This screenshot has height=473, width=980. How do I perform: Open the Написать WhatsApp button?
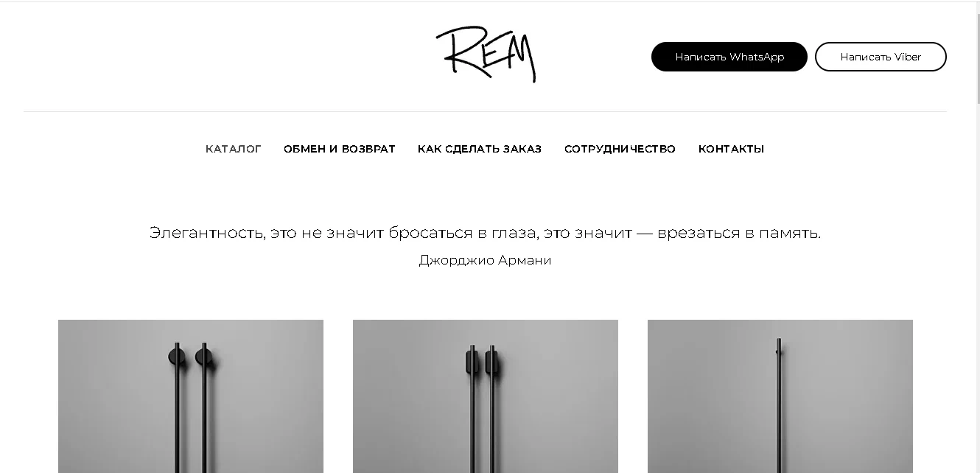pyautogui.click(x=729, y=57)
